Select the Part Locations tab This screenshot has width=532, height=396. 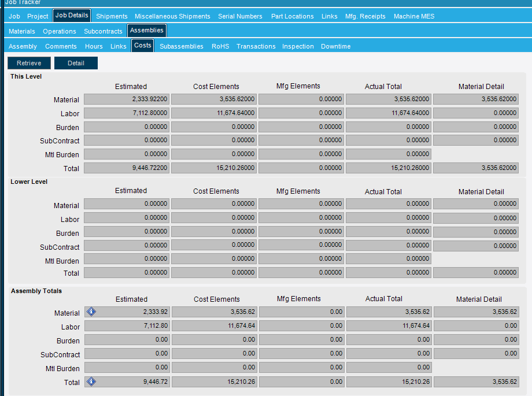click(x=292, y=16)
